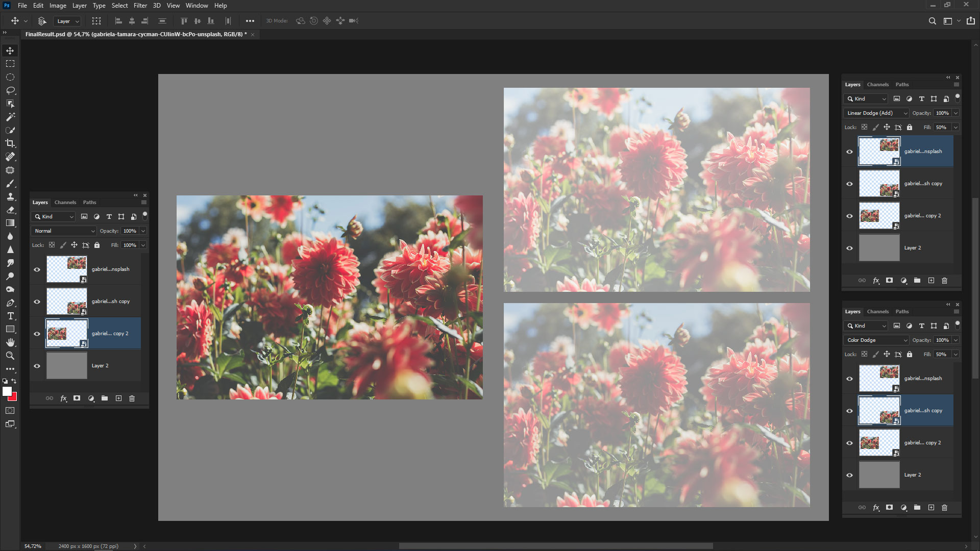The image size is (980, 551).
Task: Select the FinalResult.psd document tab
Action: point(136,34)
